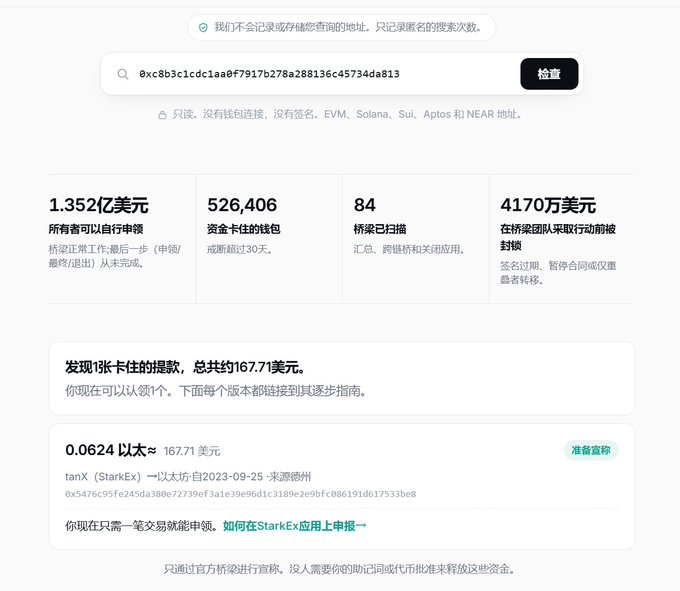The image size is (680, 591).
Task: Click the 准备宣称 status badge
Action: pyautogui.click(x=591, y=451)
